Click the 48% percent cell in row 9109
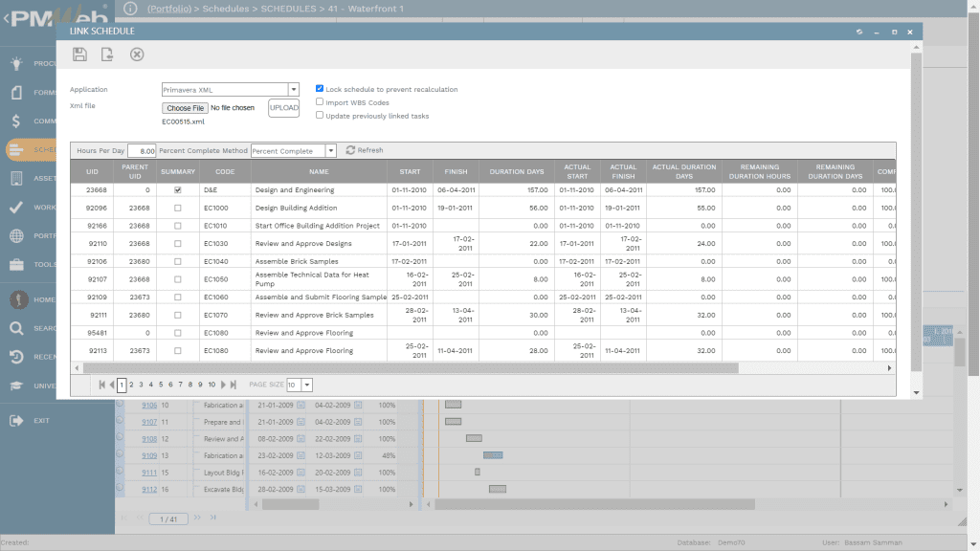The image size is (980, 551). coord(389,455)
